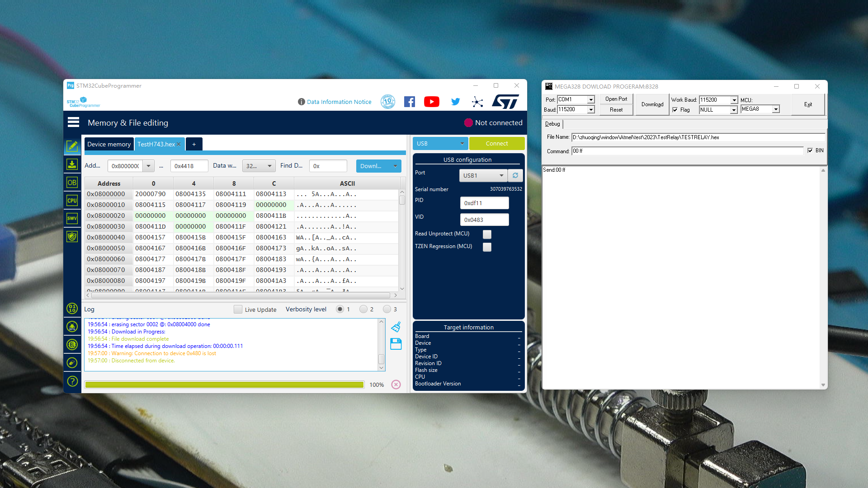The width and height of the screenshot is (868, 488).
Task: Select the TestH743.hex tab
Action: pos(156,144)
